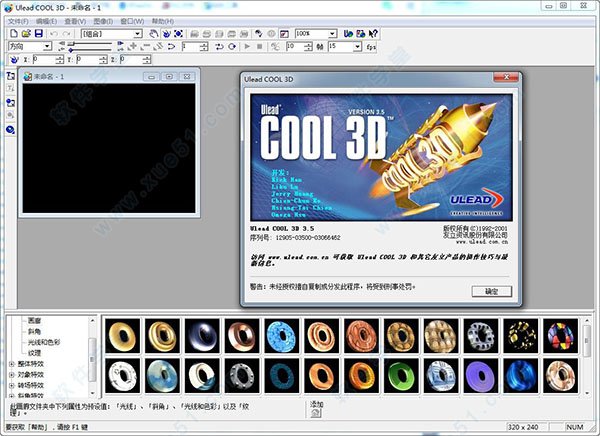The height and width of the screenshot is (436, 600).
Task: Choose the green ring preset thumbnail
Action: coord(401,376)
